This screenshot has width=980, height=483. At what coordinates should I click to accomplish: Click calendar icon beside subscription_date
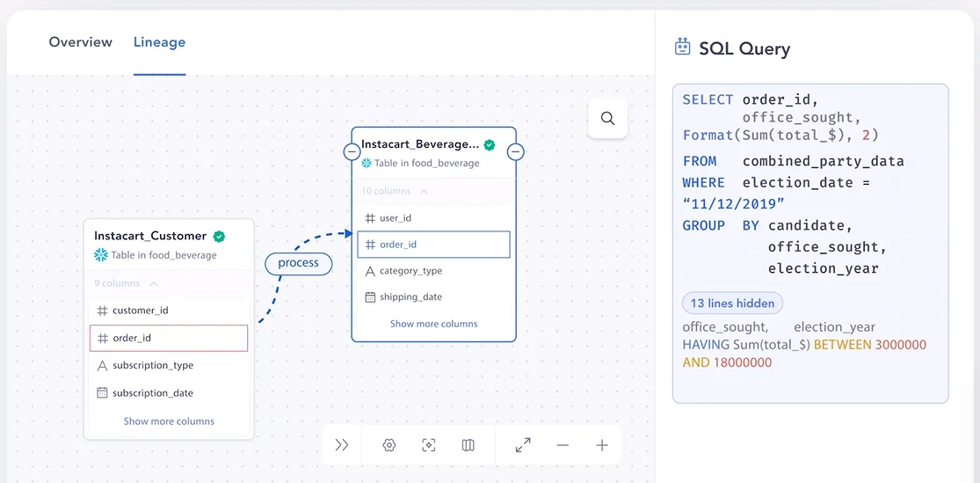[x=103, y=393]
